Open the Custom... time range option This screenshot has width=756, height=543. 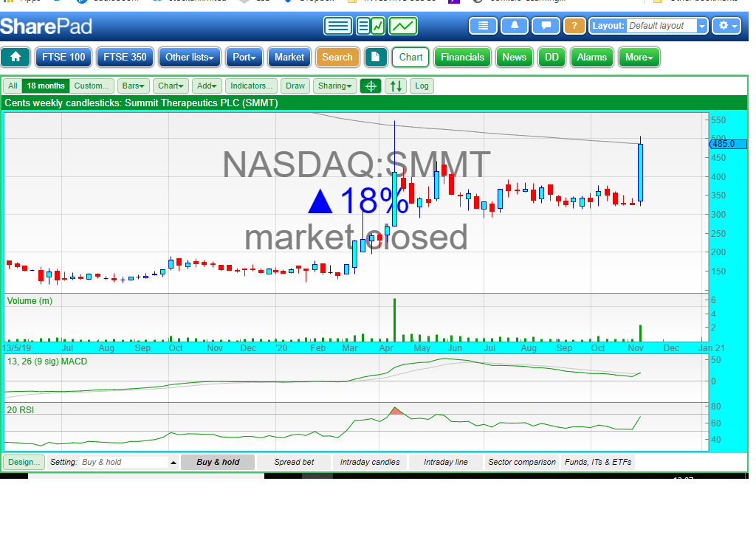coord(92,86)
